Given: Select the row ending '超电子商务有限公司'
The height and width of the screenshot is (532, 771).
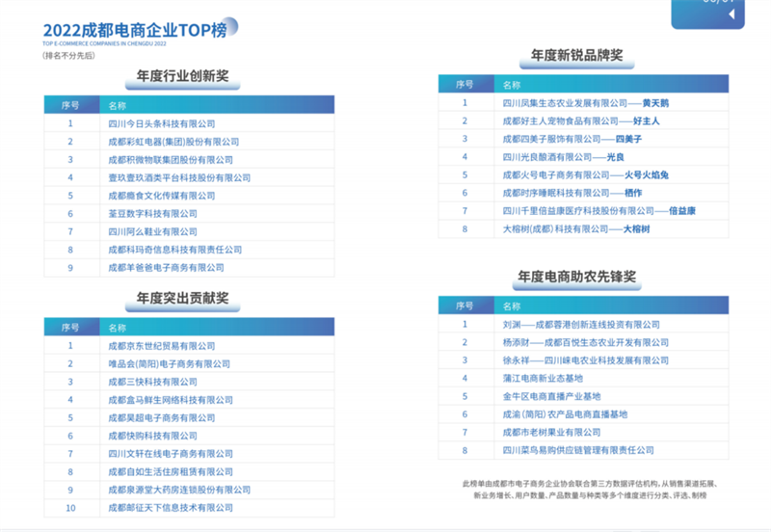Looking at the screenshot, I should click(189, 418).
